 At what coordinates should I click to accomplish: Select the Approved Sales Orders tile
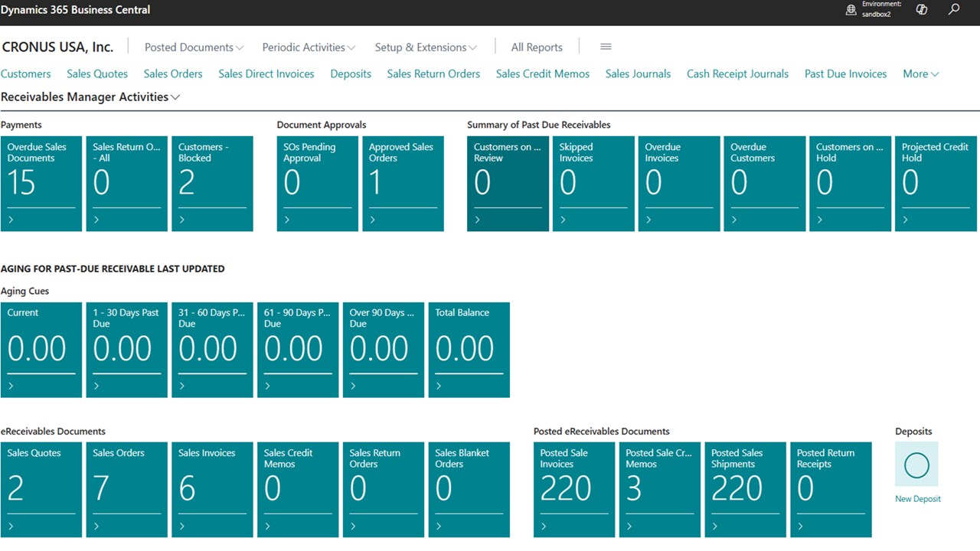click(x=403, y=184)
